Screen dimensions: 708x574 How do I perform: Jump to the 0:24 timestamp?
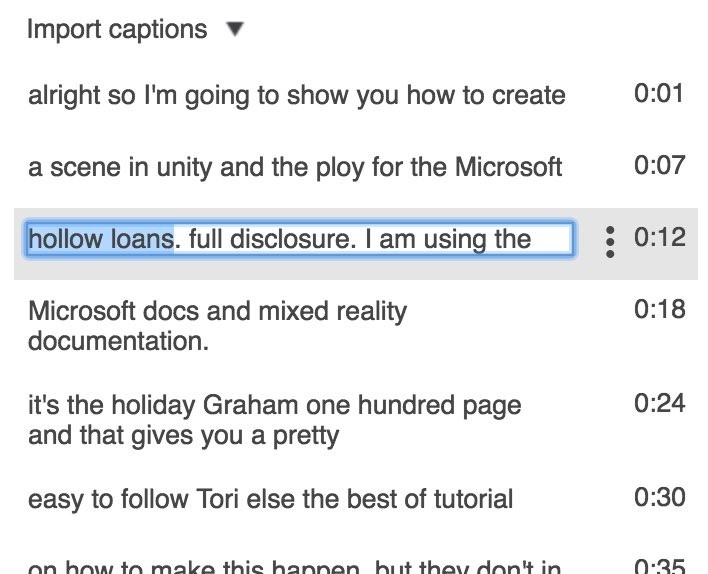659,403
